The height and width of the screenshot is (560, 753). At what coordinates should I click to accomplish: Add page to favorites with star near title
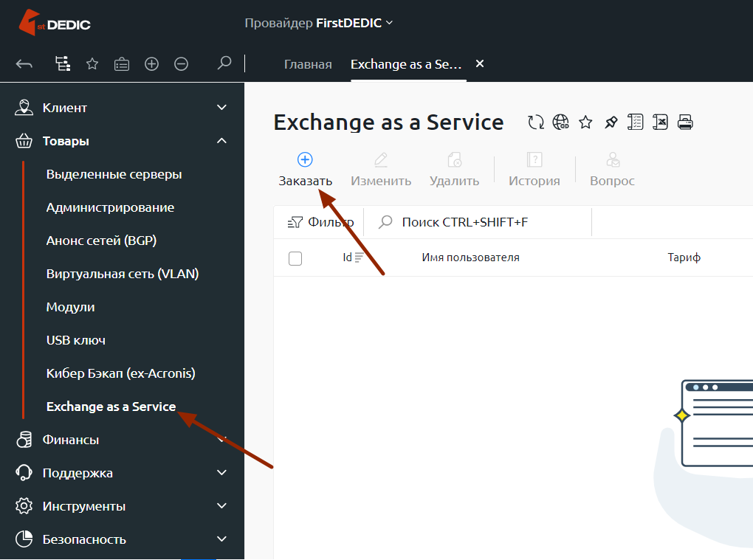(585, 122)
